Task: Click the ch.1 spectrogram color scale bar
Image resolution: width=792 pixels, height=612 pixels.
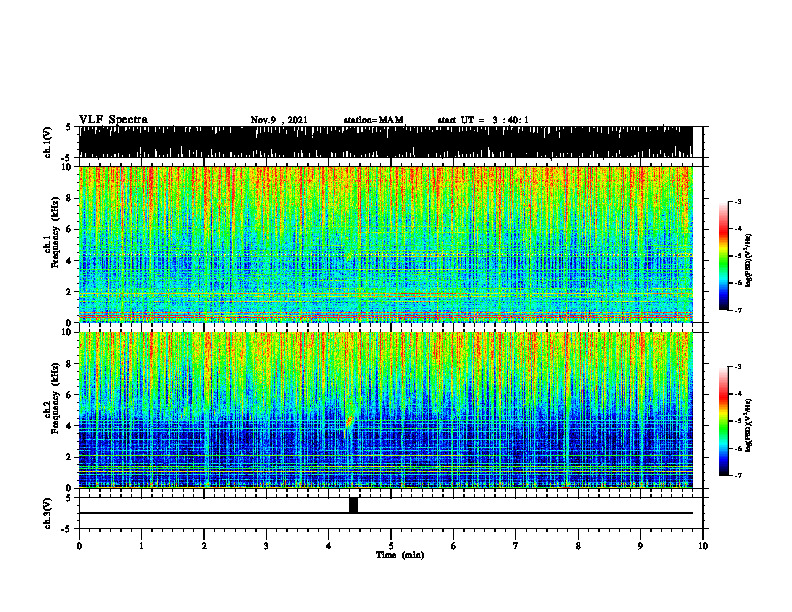Action: coord(723,256)
